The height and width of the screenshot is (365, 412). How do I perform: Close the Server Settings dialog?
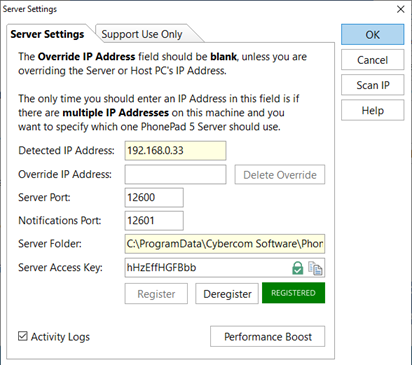(401, 9)
